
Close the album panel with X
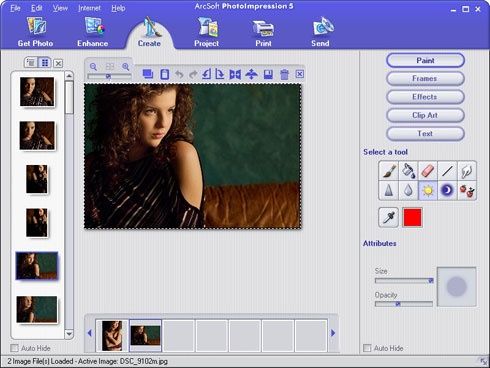coord(58,63)
